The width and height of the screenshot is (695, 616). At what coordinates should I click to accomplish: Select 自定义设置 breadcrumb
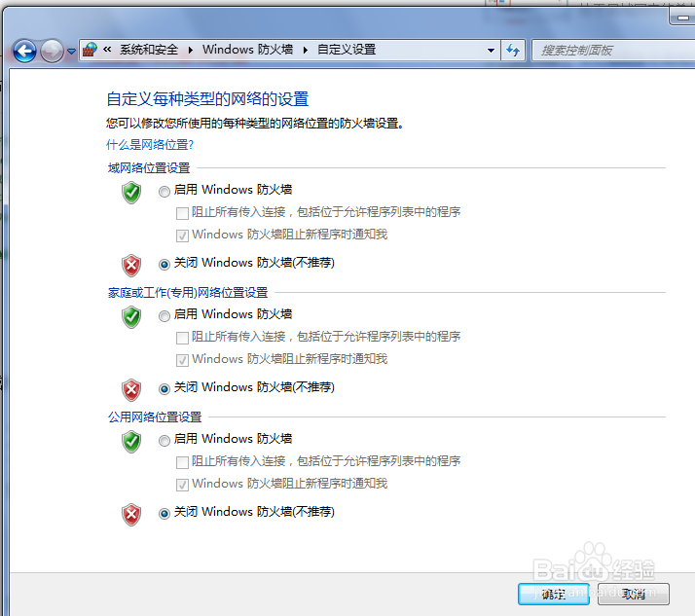point(347,50)
